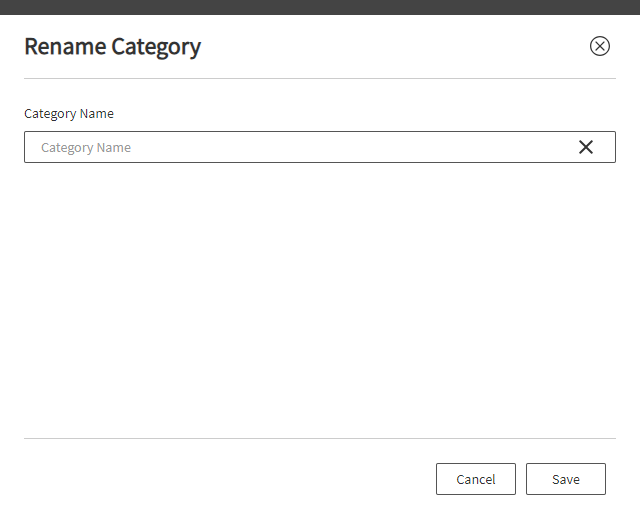Confirm the category rename with Save

[566, 479]
